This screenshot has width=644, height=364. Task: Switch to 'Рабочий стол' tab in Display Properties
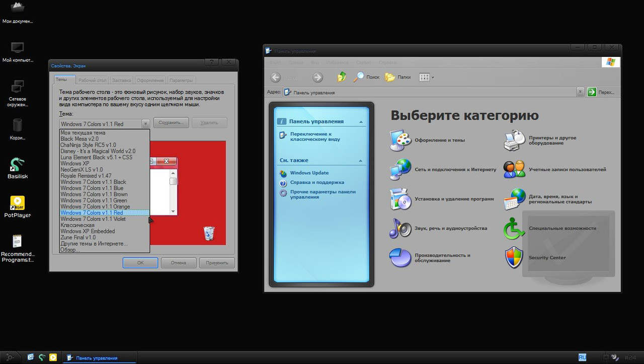coord(93,80)
